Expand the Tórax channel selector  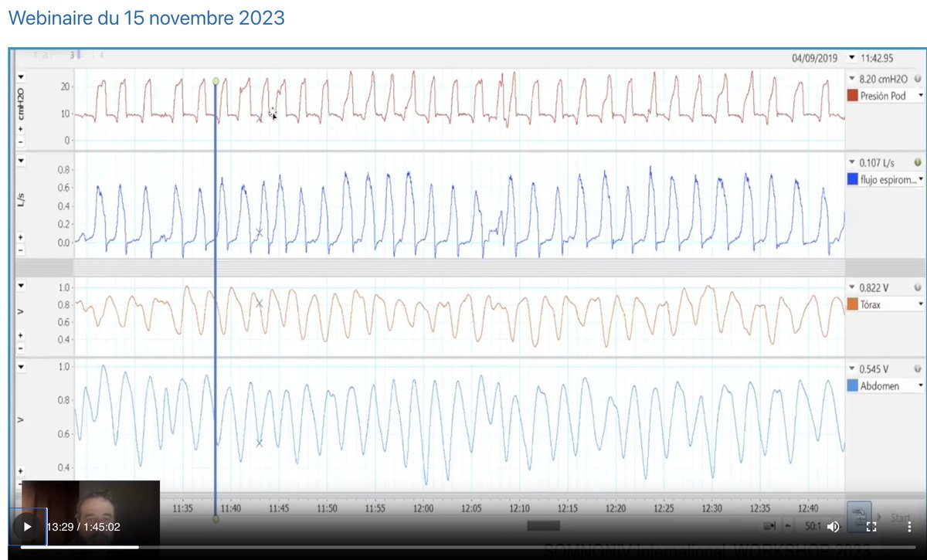pyautogui.click(x=920, y=304)
